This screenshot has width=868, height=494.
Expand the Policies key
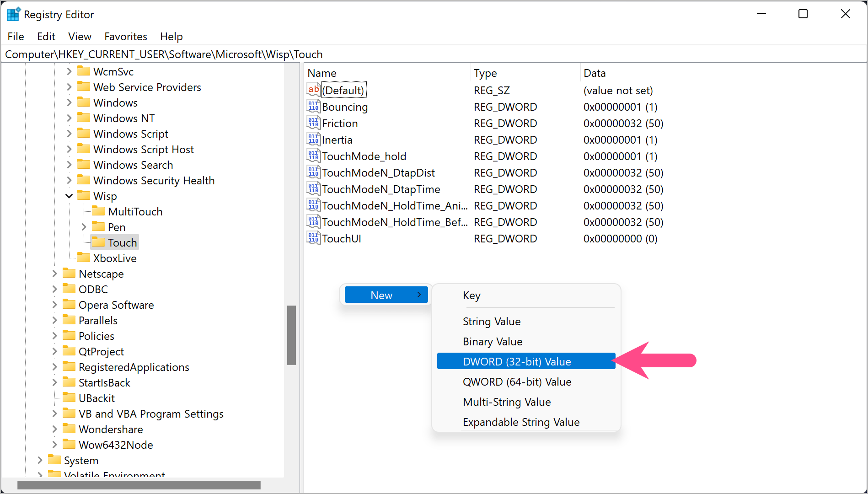tap(54, 336)
